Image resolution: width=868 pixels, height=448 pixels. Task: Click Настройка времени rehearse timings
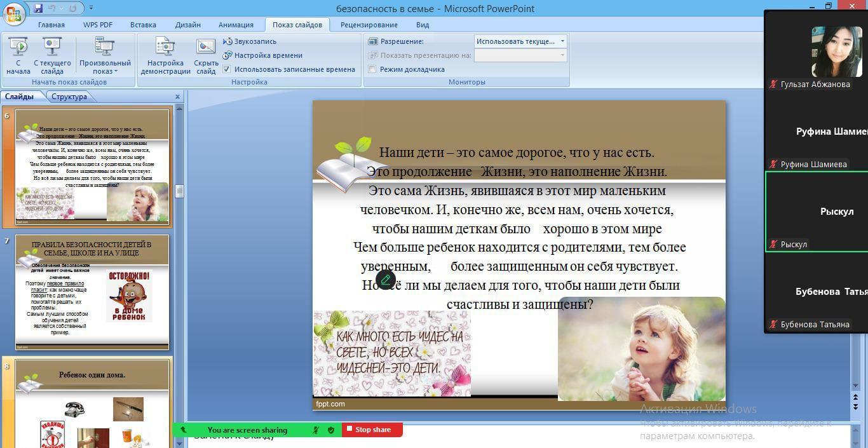click(262, 55)
